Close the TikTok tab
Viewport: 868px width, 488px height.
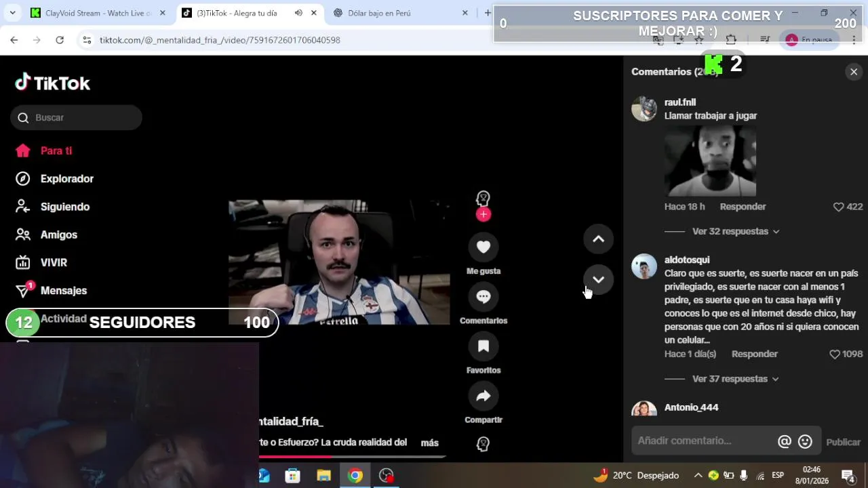tap(314, 13)
